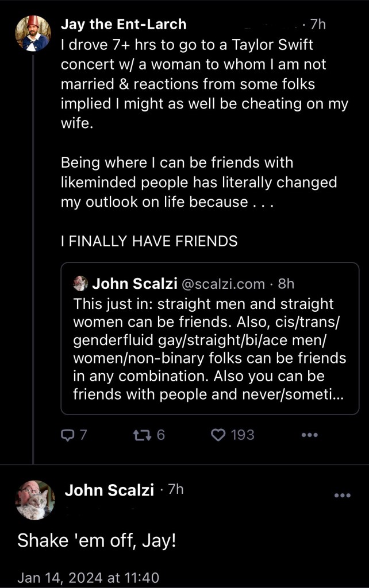Open Jay the Ent-Larch's profile picture

coord(33,32)
